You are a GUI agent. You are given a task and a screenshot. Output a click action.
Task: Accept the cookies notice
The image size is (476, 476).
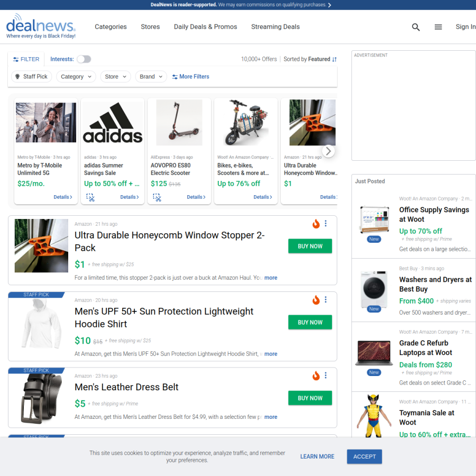[x=364, y=456]
